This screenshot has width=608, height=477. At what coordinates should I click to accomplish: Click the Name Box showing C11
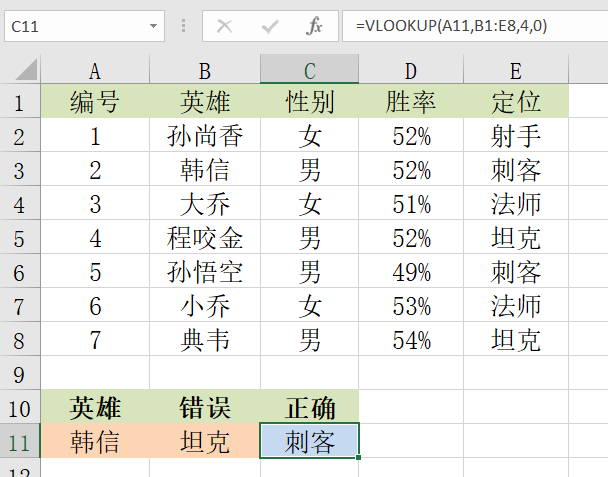(85, 26)
